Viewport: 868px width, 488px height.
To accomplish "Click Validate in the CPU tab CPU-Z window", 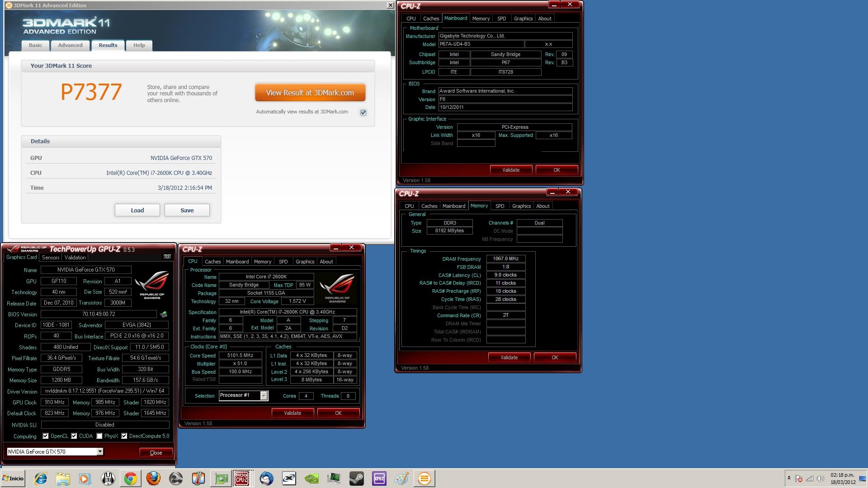I will (x=292, y=413).
